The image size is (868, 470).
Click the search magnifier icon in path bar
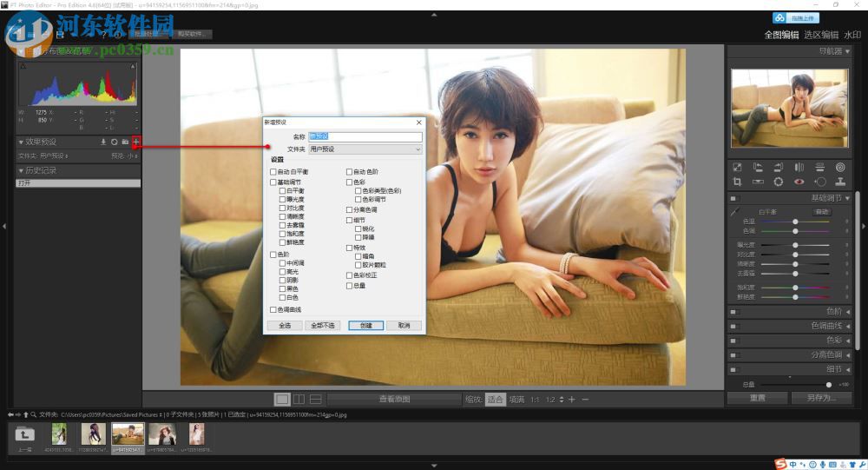point(33,414)
